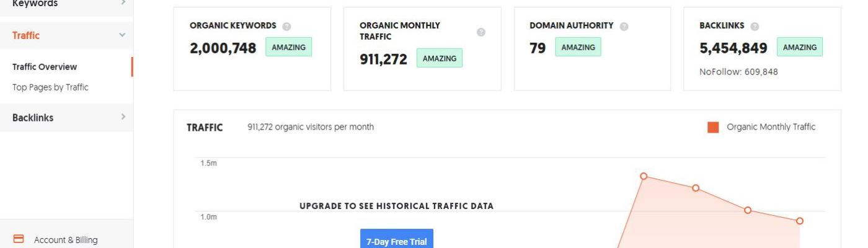Start the 7-Day Free Trial
This screenshot has width=868, height=248.
coord(397,241)
